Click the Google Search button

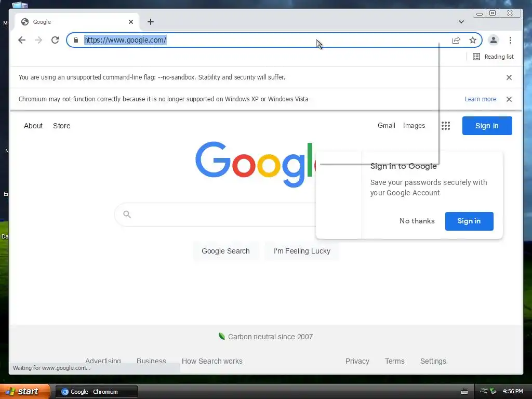[225, 251]
